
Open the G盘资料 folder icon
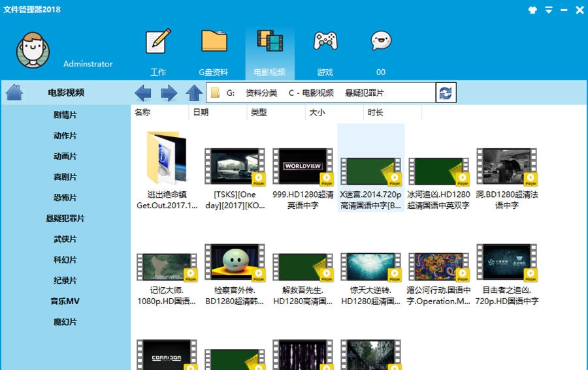(214, 40)
